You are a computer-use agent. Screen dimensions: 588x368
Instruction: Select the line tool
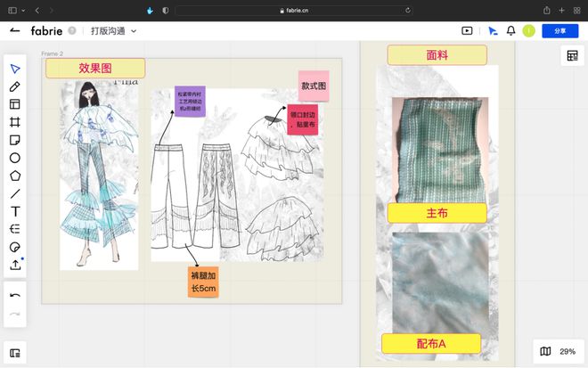click(15, 193)
